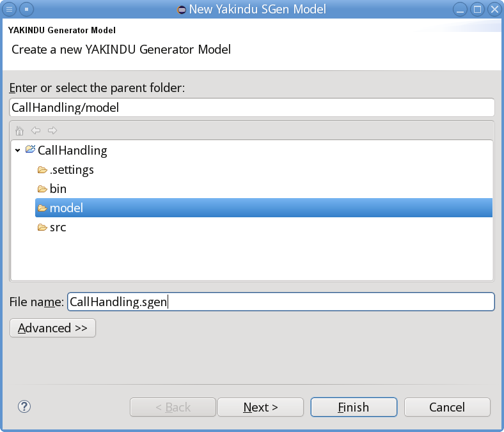Image resolution: width=504 pixels, height=432 pixels.
Task: Collapse the CallHandling tree node
Action: 18,150
